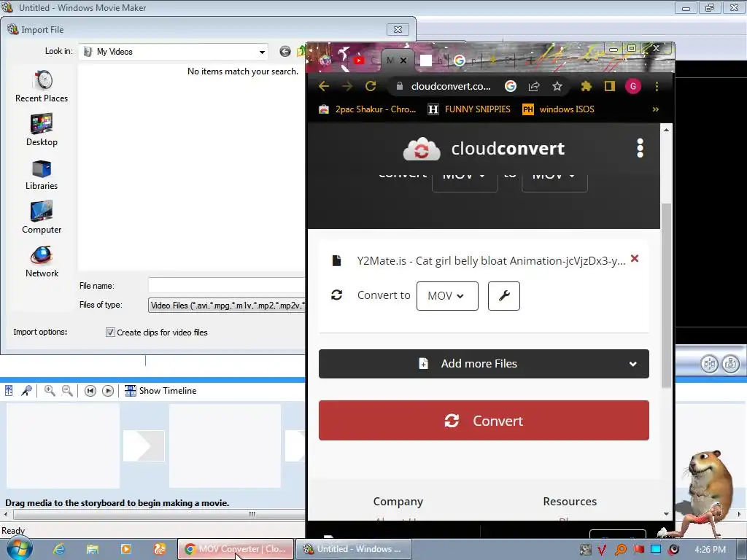The width and height of the screenshot is (747, 560).
Task: Click Chrome back arrow
Action: coord(324,86)
